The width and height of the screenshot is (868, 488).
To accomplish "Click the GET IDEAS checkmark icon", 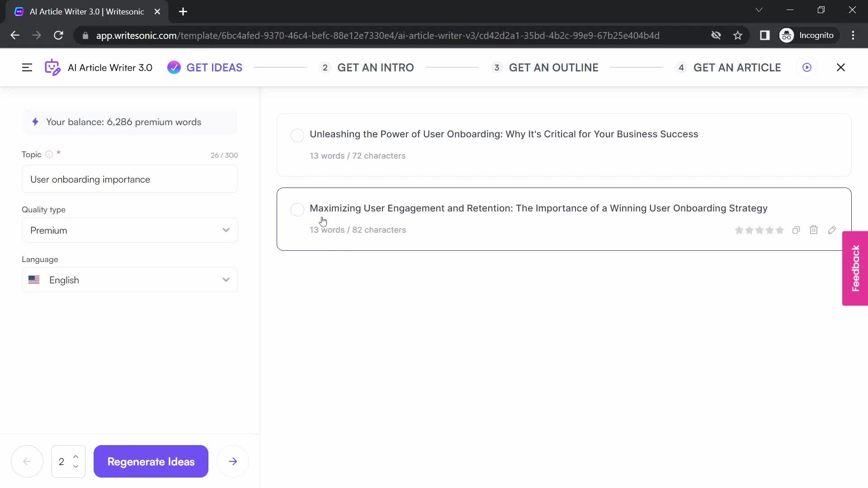I will click(174, 67).
